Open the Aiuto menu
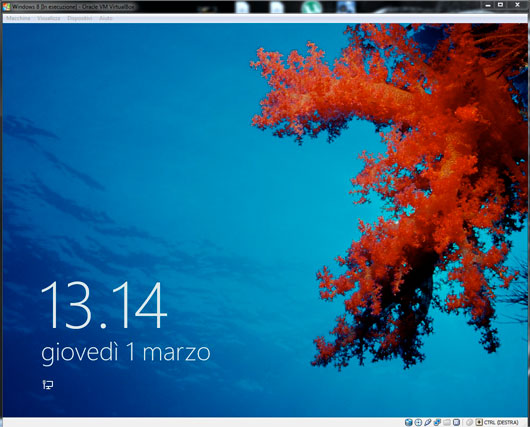Image resolution: width=530 pixels, height=427 pixels. click(105, 18)
